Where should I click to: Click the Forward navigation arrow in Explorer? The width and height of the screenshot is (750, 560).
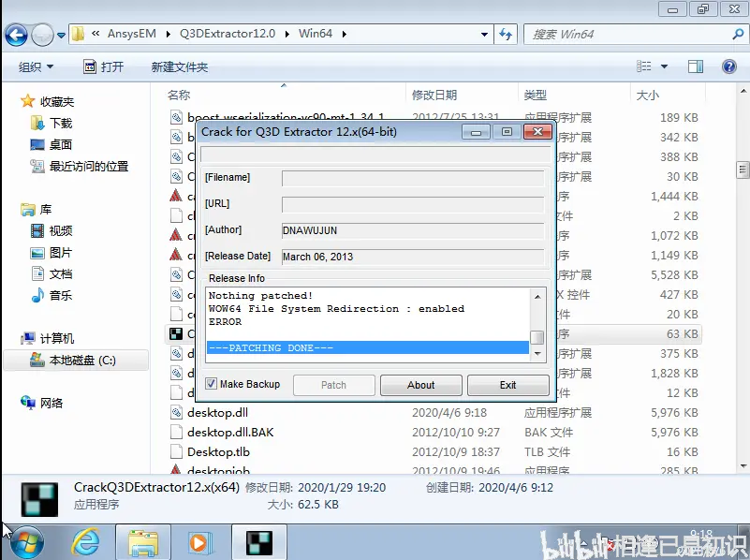tap(42, 35)
